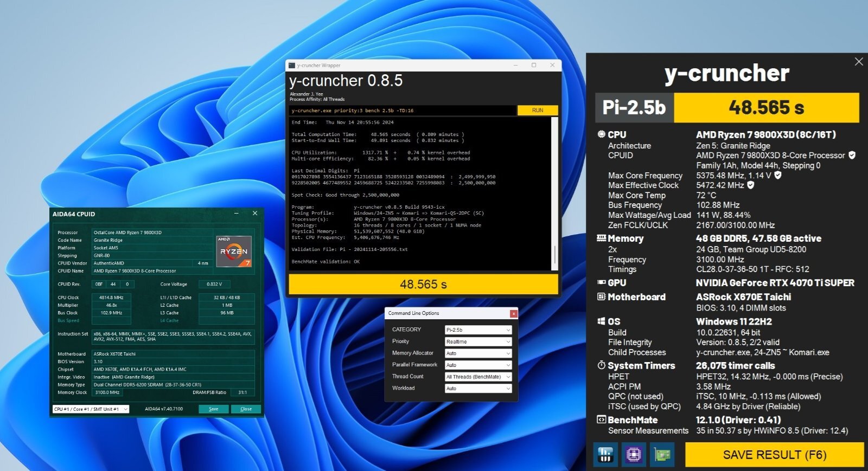The width and height of the screenshot is (868, 471).
Task: Click 'Spot Check: Good through 2,500,000,000' line
Action: 345,195
